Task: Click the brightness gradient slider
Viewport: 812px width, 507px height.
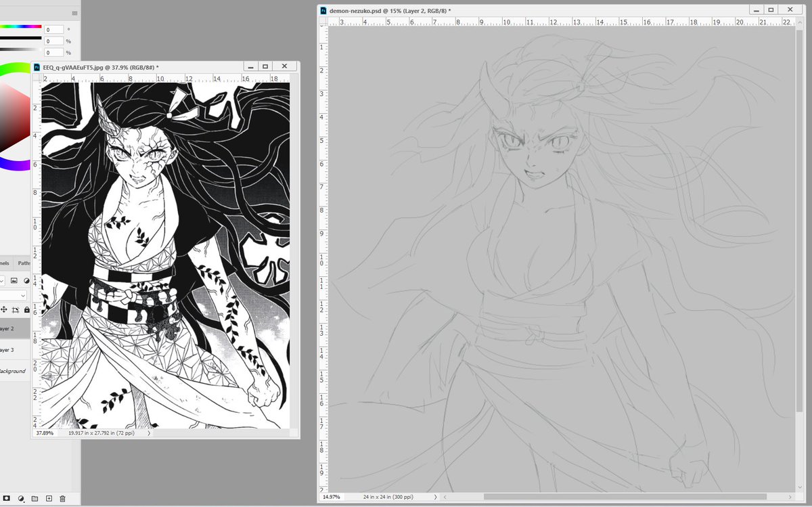Action: 20,49
